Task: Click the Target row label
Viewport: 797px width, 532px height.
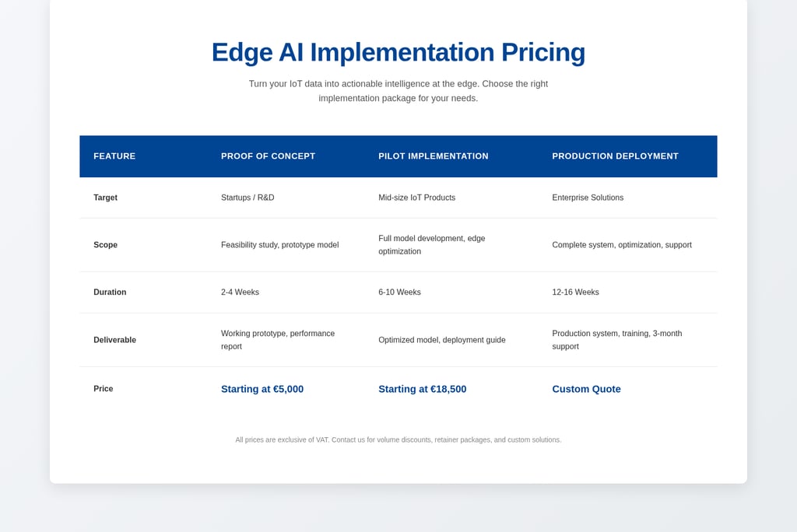Action: (106, 198)
